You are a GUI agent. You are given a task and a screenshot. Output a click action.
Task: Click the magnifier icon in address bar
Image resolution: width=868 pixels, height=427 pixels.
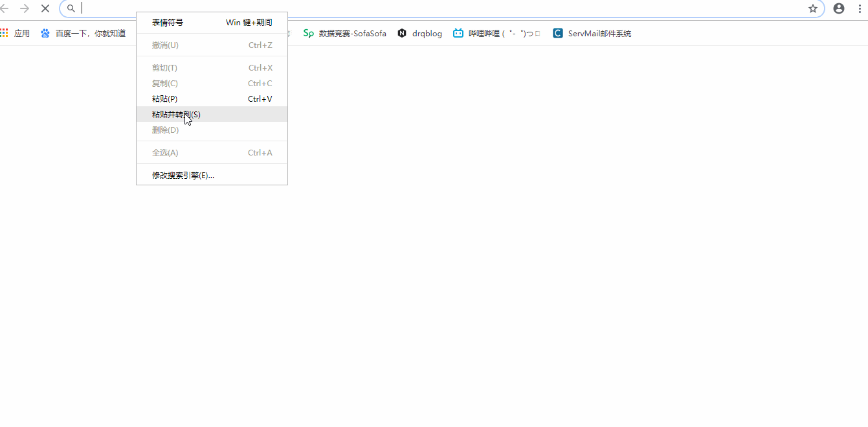71,8
